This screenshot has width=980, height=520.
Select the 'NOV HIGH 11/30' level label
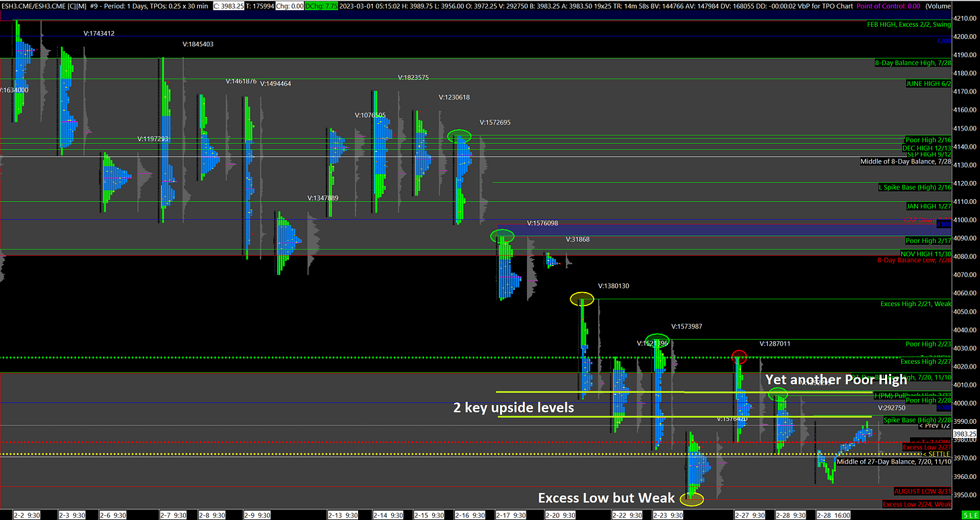[x=927, y=253]
